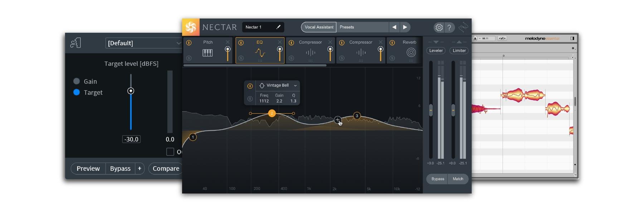The width and height of the screenshot is (644, 212).
Task: Click Preview in the leveler window
Action: (88, 169)
